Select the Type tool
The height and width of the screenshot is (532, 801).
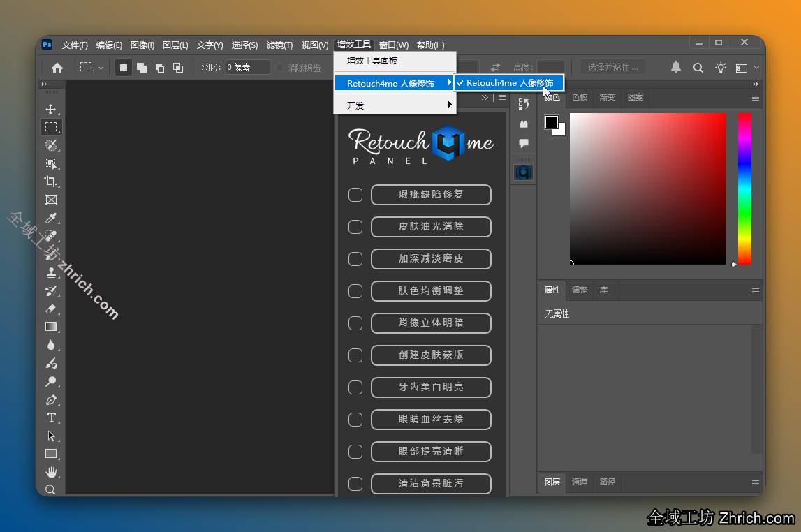(x=50, y=418)
